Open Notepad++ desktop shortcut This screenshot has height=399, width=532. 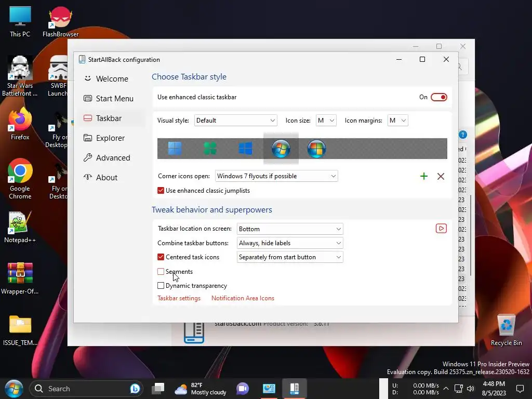20,228
